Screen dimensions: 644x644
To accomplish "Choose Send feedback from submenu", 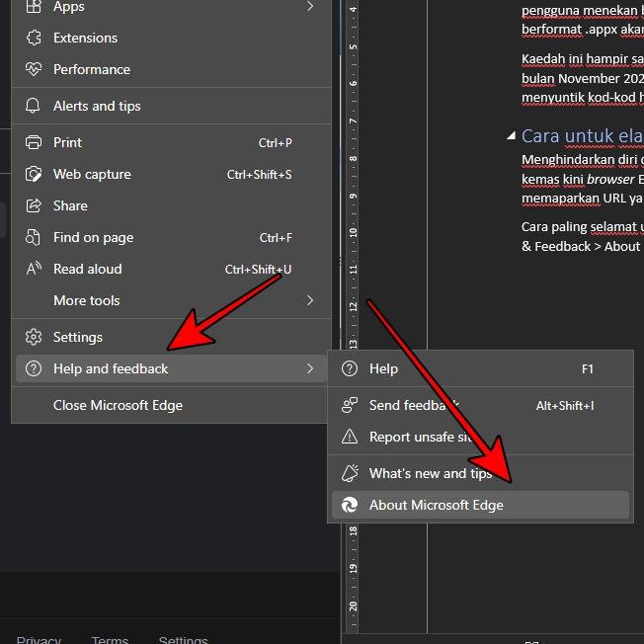I will (414, 405).
